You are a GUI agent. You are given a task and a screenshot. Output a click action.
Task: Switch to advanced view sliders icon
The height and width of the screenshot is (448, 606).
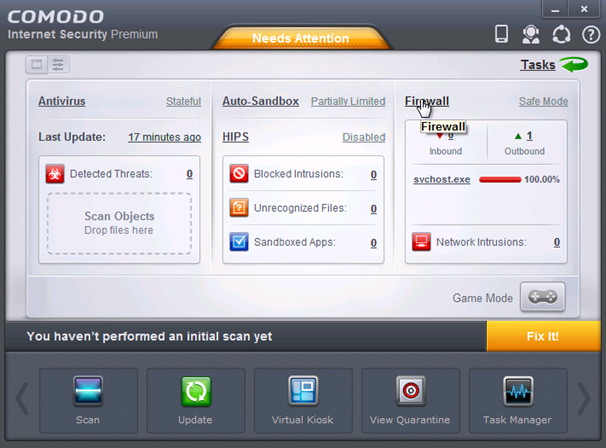[x=58, y=65]
